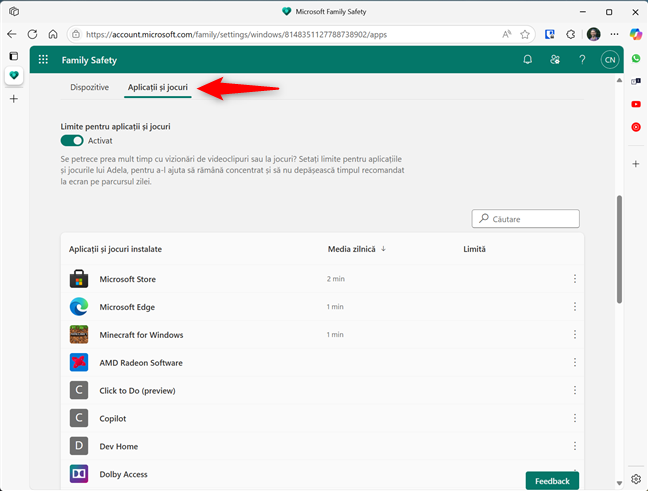
Task: Open the Microsoft app launcher grid
Action: [x=43, y=60]
